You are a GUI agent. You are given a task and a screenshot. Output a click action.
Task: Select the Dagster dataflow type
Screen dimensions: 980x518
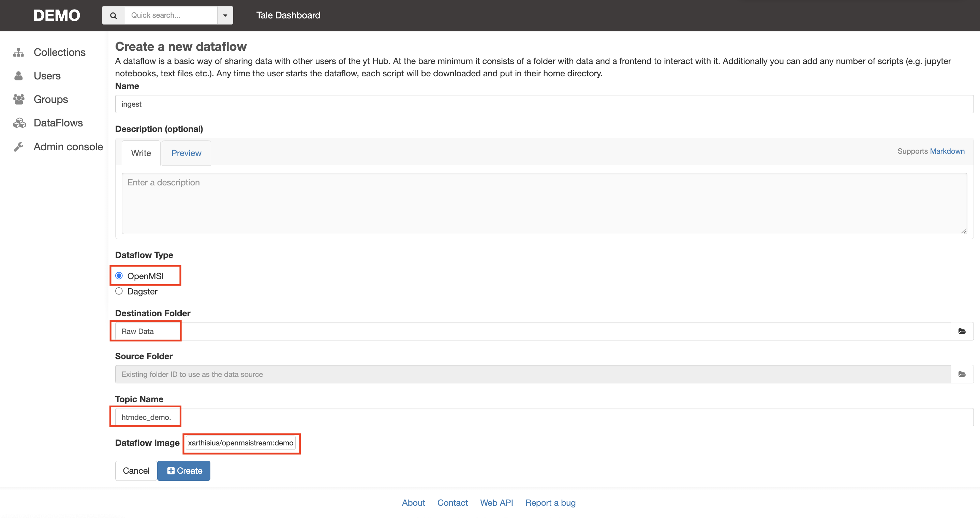(119, 291)
